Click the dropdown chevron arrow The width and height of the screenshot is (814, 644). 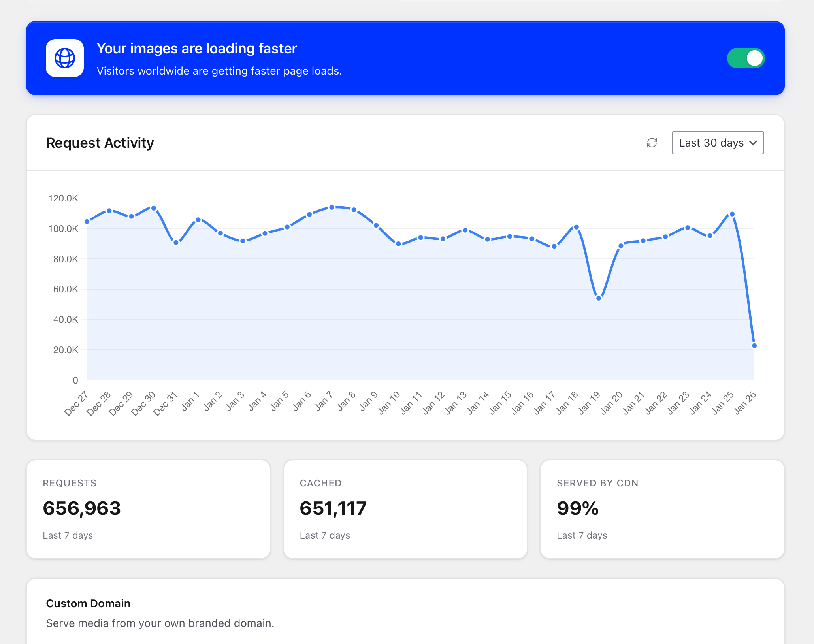(x=753, y=143)
